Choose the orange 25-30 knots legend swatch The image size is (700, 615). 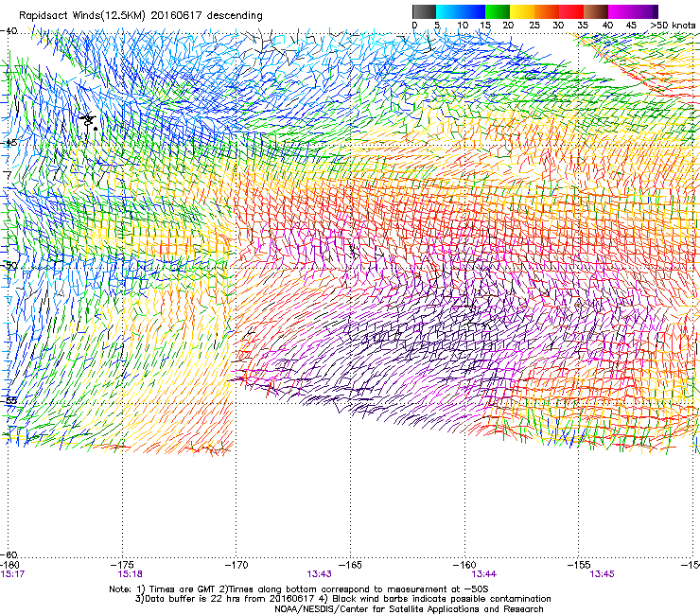tap(547, 11)
